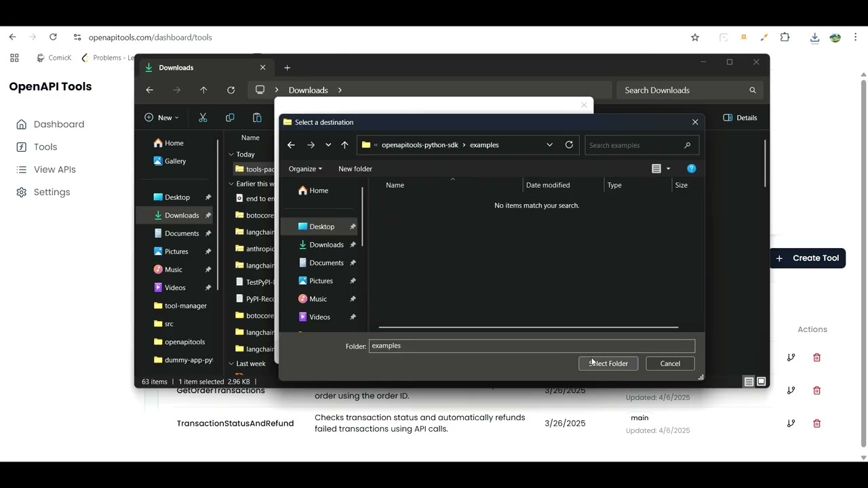The image size is (868, 488).
Task: Click the browser address bar URL
Action: tap(151, 37)
